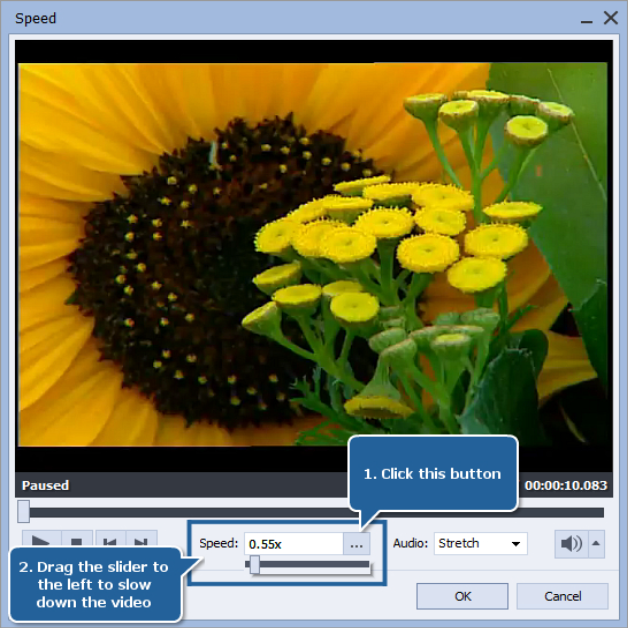This screenshot has height=629, width=629.
Task: Click the speed slider handle
Action: pos(254,565)
